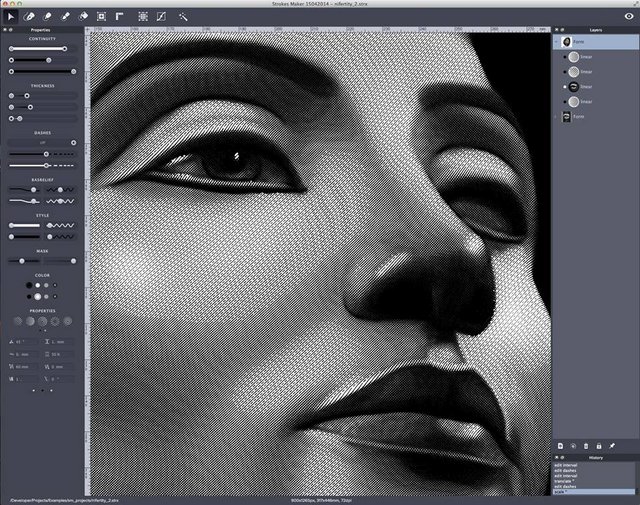Lock the layer with padlock icon
Viewport: 640px width, 505px height.
(599, 446)
